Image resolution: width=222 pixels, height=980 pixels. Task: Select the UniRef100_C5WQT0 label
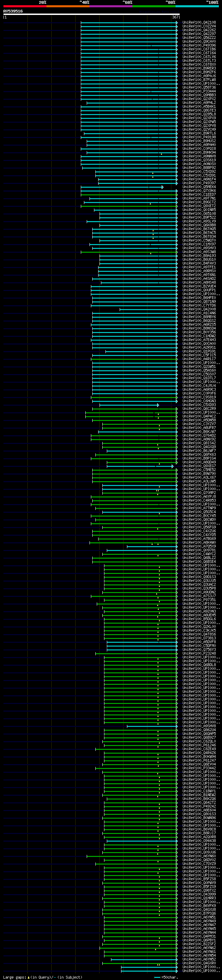click(199, 241)
